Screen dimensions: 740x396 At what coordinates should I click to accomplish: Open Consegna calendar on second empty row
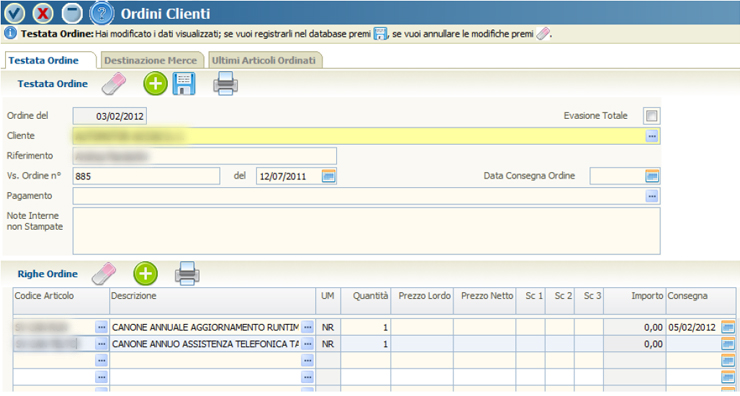pos(728,377)
